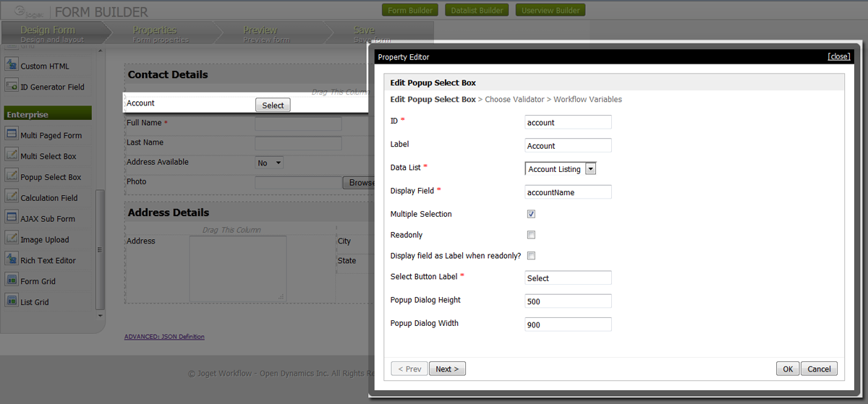The width and height of the screenshot is (868, 404).
Task: Click the palette vertical scrollbar thumb
Action: click(100, 251)
